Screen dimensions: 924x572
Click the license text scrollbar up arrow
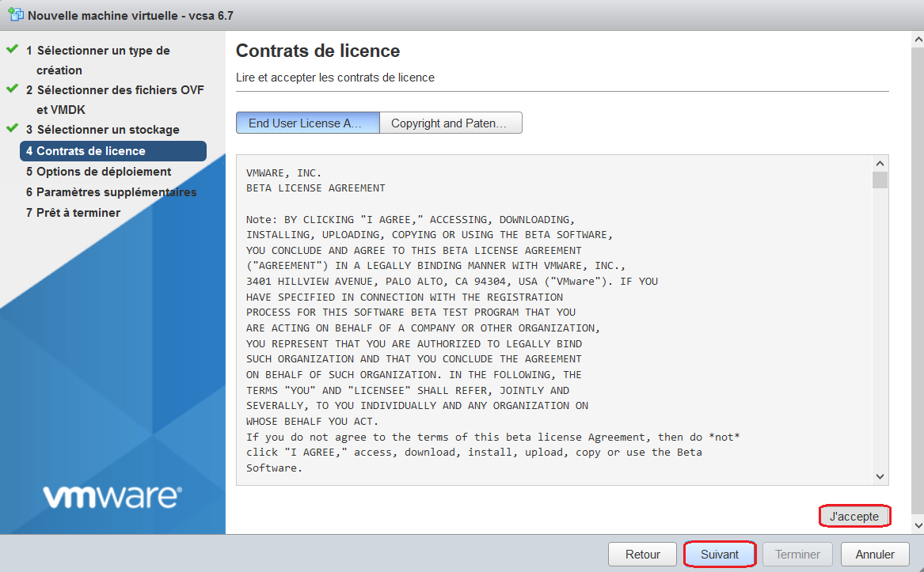pos(880,164)
